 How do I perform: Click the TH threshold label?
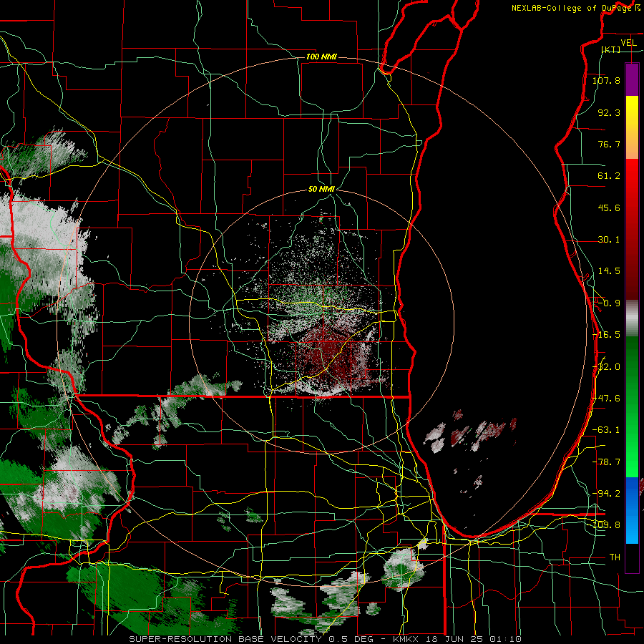point(615,557)
